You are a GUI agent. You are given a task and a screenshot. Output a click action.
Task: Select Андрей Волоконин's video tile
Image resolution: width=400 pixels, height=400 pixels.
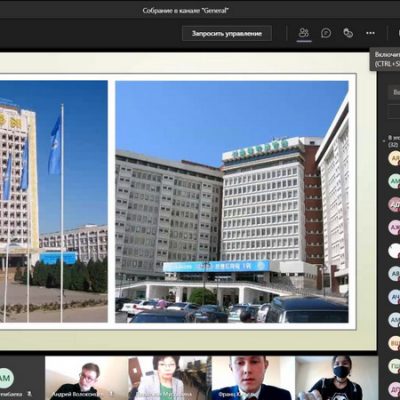(87, 378)
